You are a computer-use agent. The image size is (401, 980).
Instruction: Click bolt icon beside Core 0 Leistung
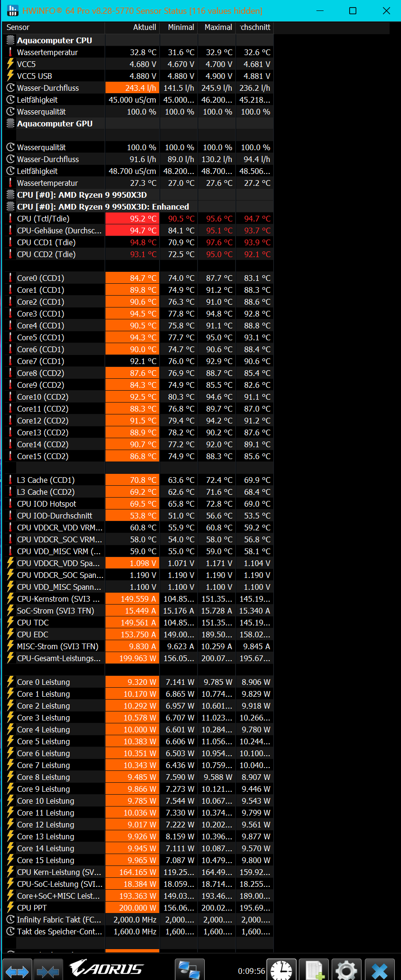click(10, 682)
